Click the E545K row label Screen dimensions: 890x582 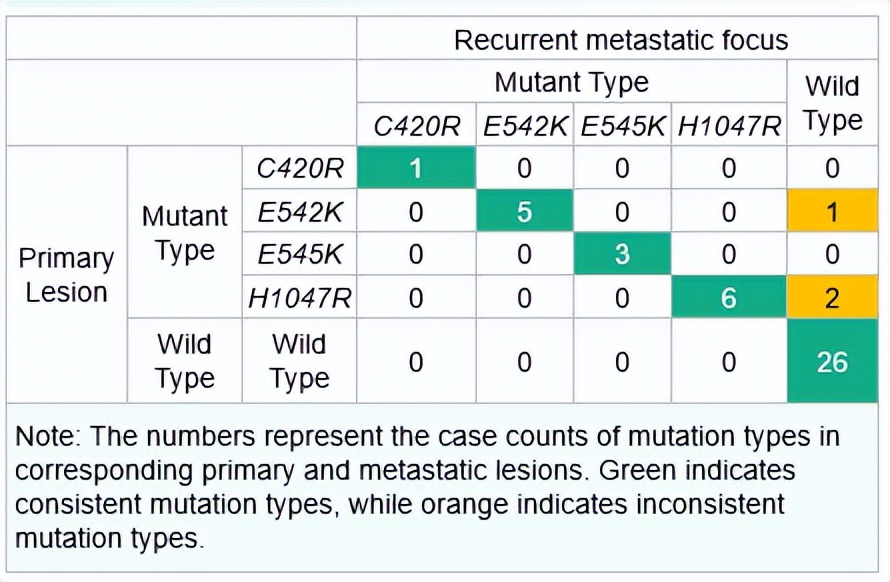click(299, 254)
